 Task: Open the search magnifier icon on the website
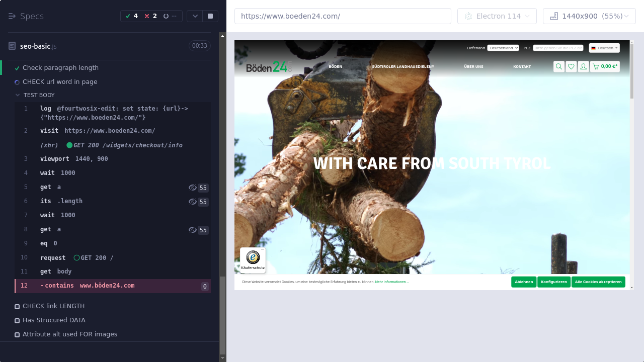click(x=559, y=66)
